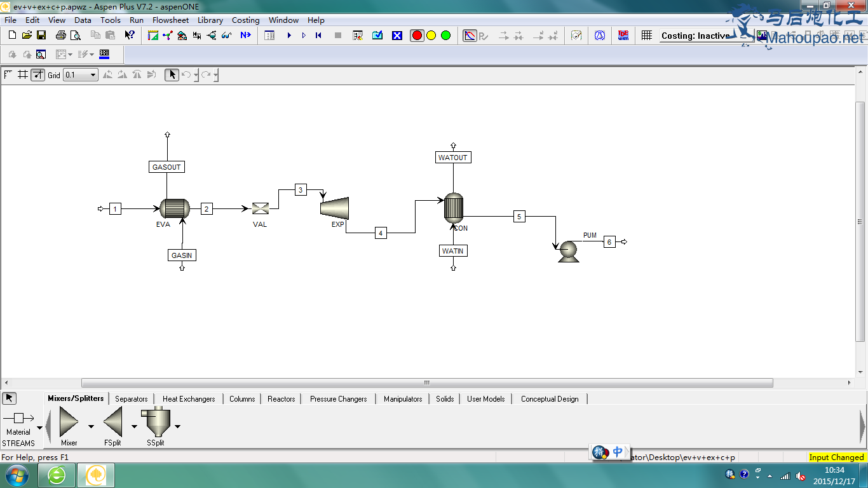This screenshot has height=488, width=868.
Task: Save the simulation with the floppy icon
Action: [41, 36]
